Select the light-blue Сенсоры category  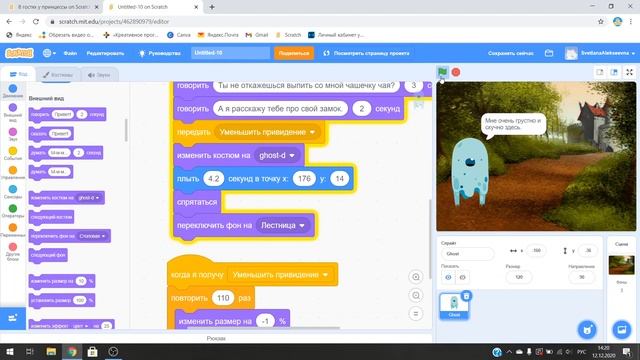pos(13,192)
